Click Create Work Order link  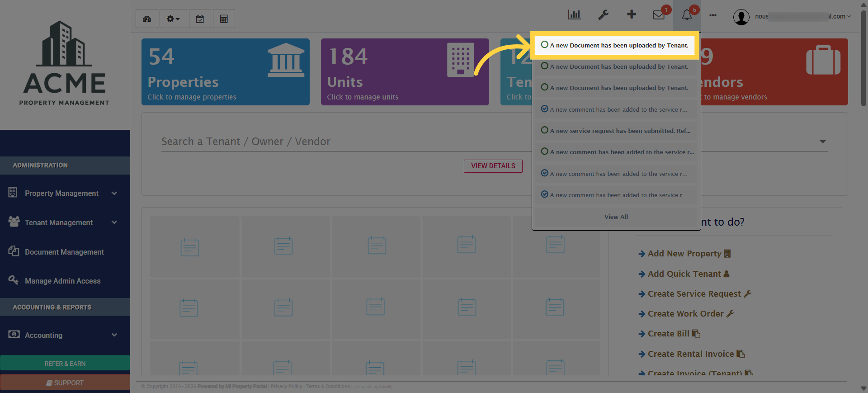(686, 314)
